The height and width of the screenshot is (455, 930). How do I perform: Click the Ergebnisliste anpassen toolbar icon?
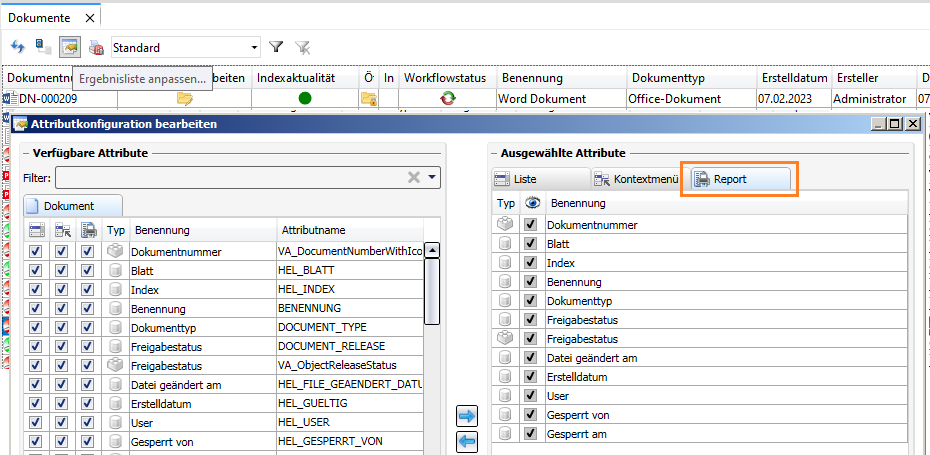69,47
